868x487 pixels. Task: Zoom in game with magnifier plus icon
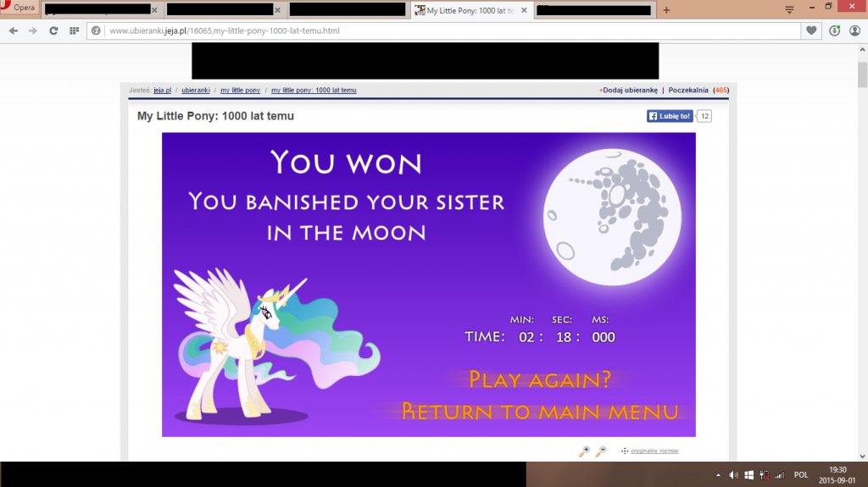[x=584, y=451]
